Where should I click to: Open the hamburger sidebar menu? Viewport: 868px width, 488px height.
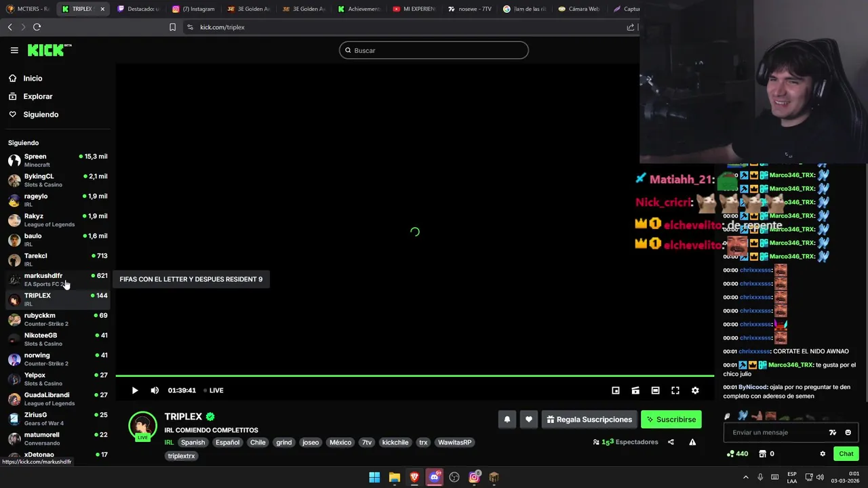click(14, 50)
